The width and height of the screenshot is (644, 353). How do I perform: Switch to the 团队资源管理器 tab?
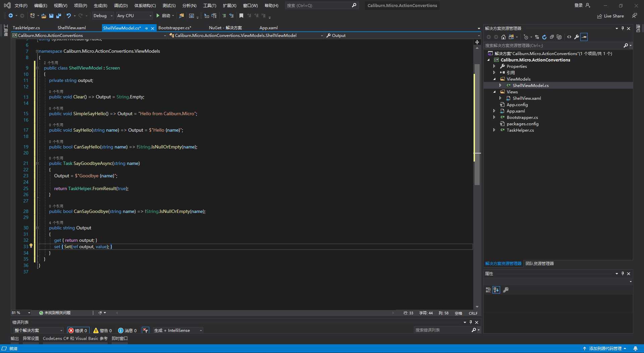(x=539, y=264)
